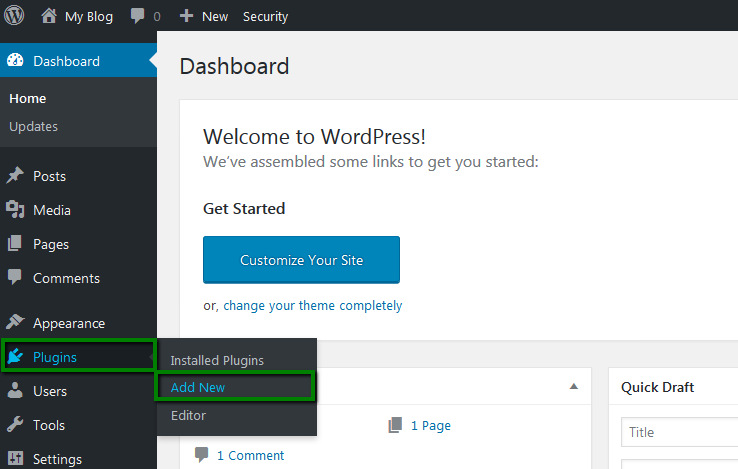Viewport: 738px width, 469px height.
Task: Click the Quick Draft Title field
Action: (679, 433)
